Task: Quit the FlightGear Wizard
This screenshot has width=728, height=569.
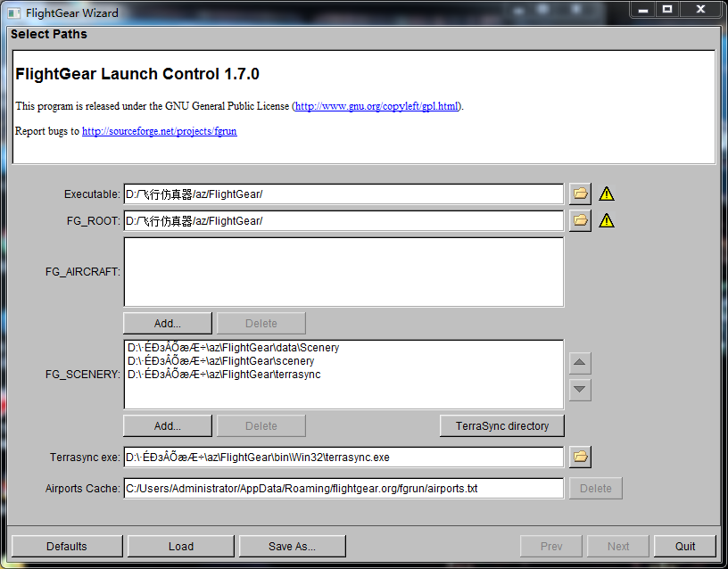Action: tap(685, 547)
